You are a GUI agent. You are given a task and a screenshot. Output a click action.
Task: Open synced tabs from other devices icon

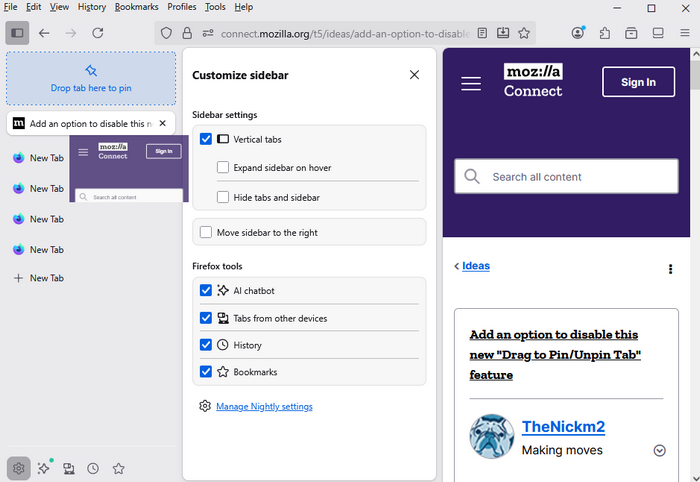click(x=68, y=468)
